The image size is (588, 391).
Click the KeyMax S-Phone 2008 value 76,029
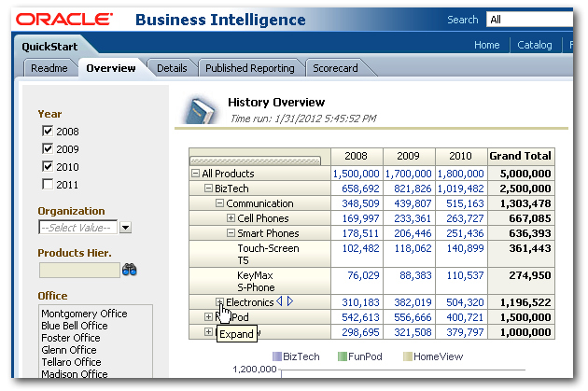[363, 275]
